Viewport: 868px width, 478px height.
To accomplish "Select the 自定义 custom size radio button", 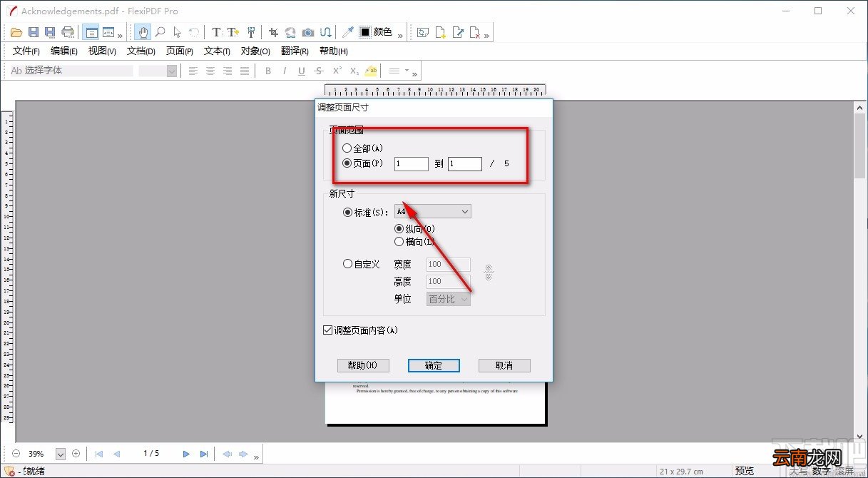I will [347, 264].
